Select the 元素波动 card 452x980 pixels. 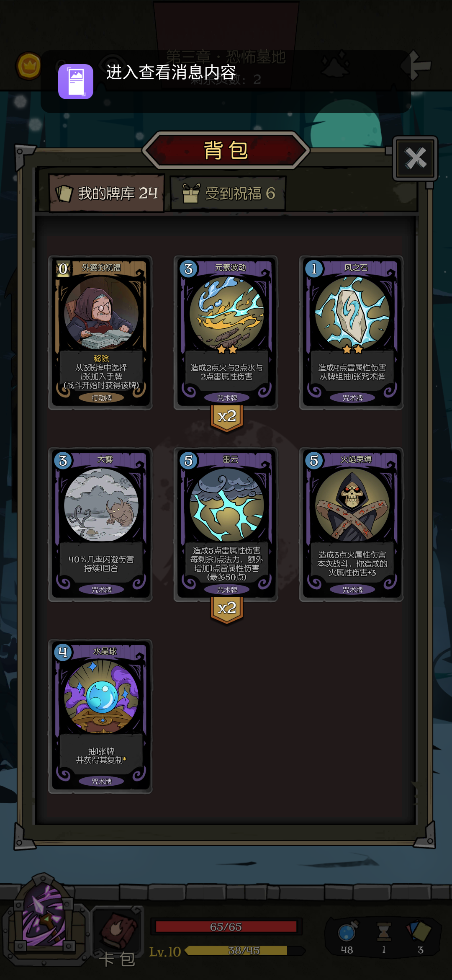pos(226,333)
